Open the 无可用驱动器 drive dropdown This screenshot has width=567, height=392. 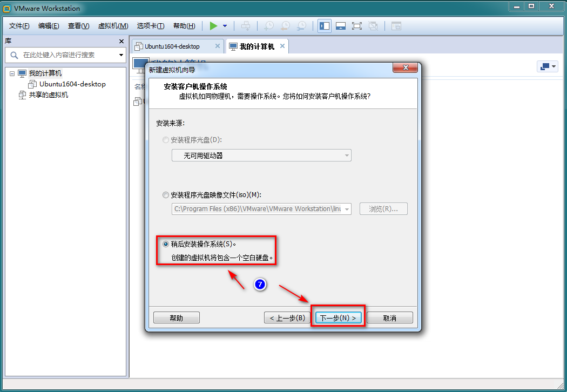point(261,156)
